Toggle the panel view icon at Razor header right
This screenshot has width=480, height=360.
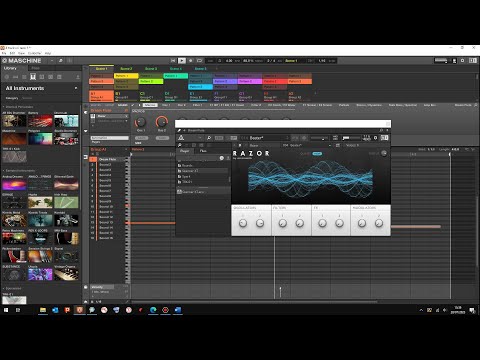click(384, 138)
